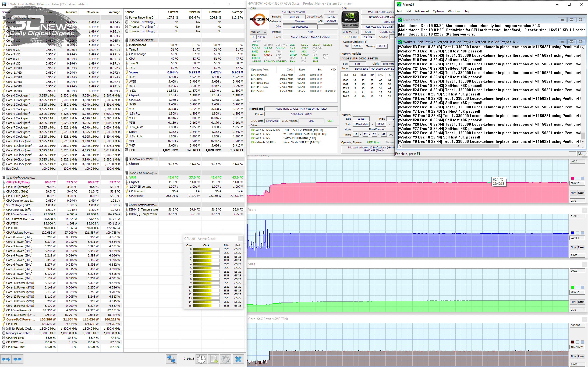Select the Core+SoC Power sensor row
Screen dimensions: 588x367
coord(62,319)
